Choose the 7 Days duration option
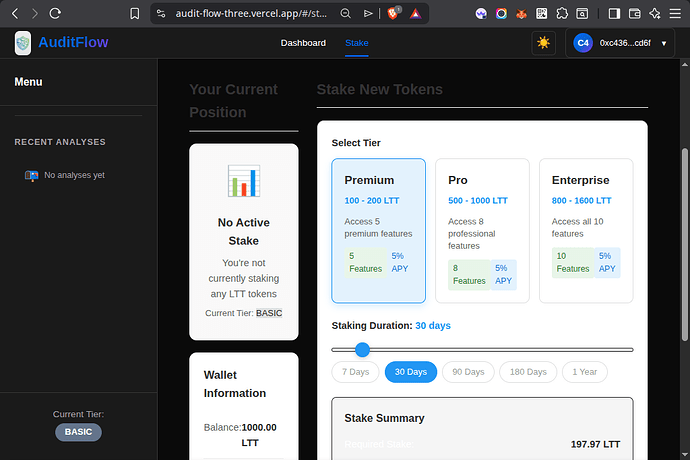The width and height of the screenshot is (690, 460). pyautogui.click(x=355, y=372)
